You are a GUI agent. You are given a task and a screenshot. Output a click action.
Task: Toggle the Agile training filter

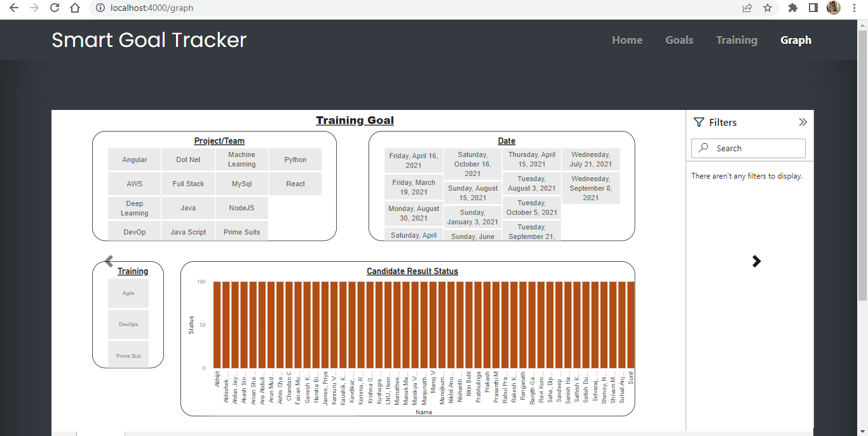(x=128, y=293)
